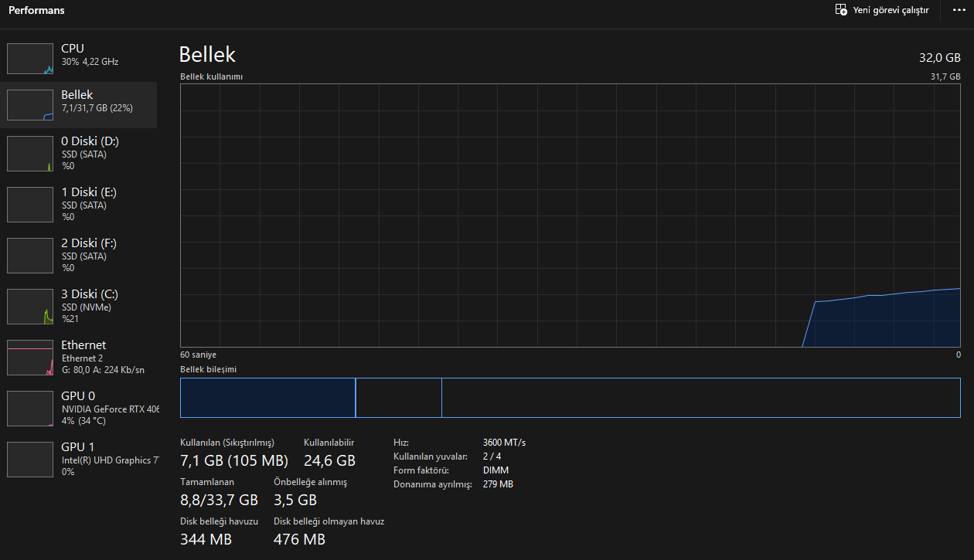Viewport: 974px width, 560px height.
Task: Click the "%21" disk C usage text
Action: [x=70, y=319]
